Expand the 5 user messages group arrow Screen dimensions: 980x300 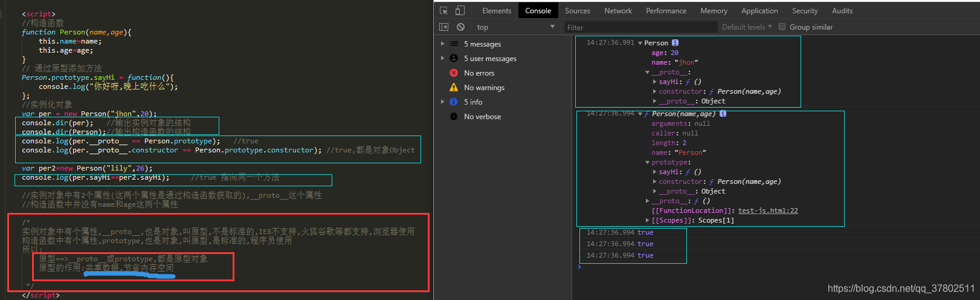point(442,58)
